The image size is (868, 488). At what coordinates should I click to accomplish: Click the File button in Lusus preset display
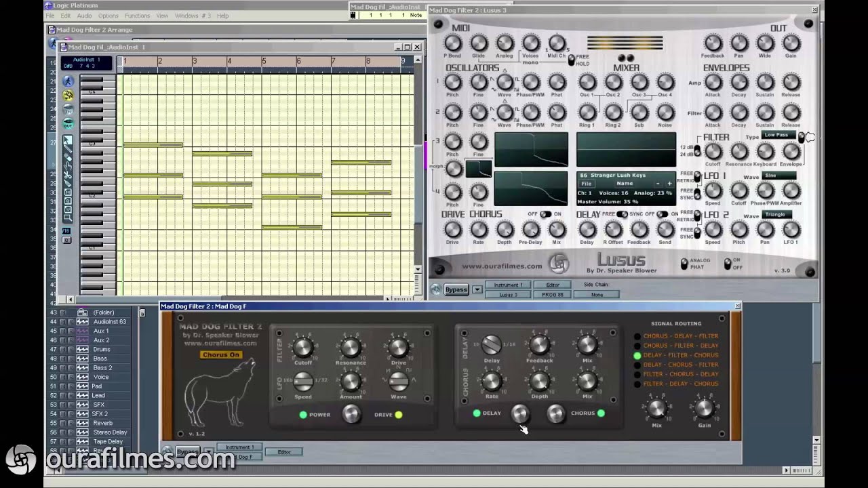(587, 184)
